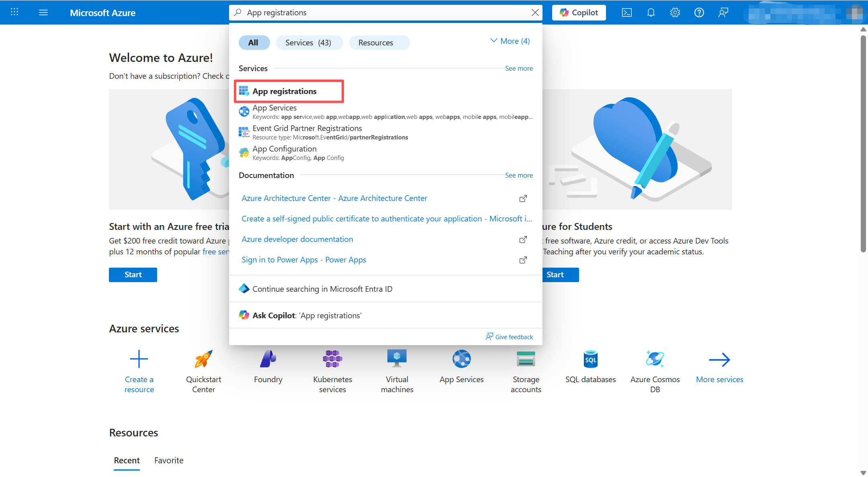This screenshot has height=477, width=868.
Task: Open Virtual machines icon
Action: (397, 358)
